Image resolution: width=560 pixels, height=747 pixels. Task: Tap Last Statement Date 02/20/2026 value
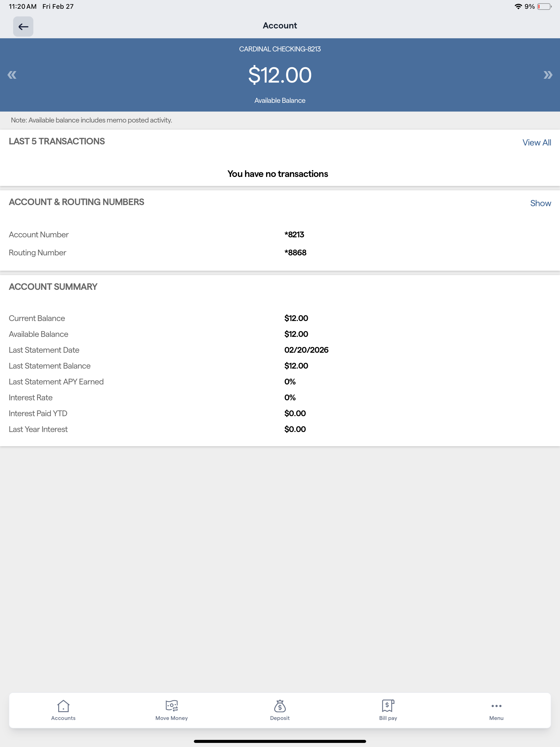click(306, 350)
